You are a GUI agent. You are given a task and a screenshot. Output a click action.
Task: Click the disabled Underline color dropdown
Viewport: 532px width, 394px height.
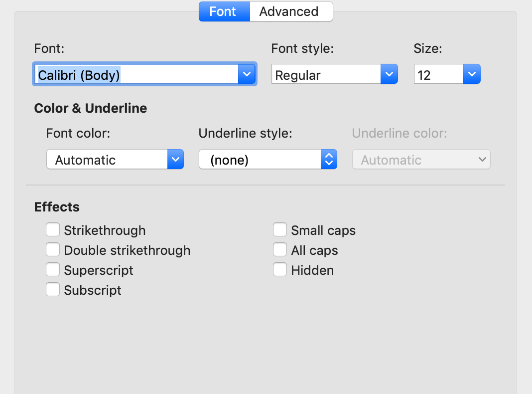click(x=421, y=160)
